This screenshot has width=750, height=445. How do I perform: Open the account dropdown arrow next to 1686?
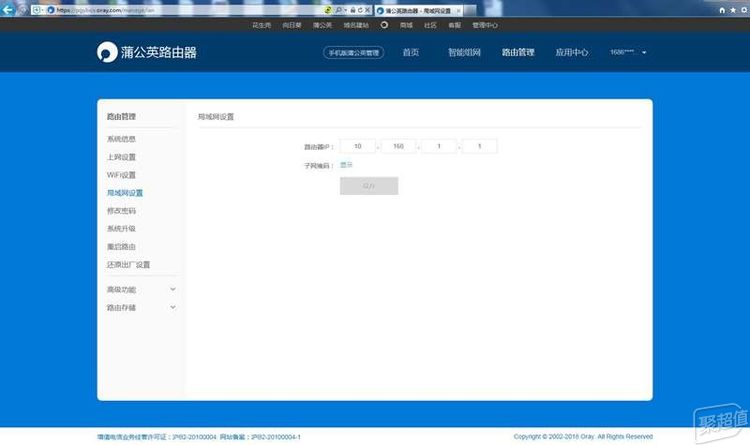tap(645, 52)
